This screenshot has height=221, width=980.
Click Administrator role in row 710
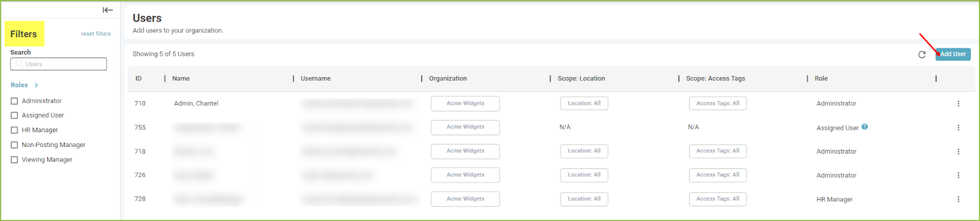click(836, 103)
